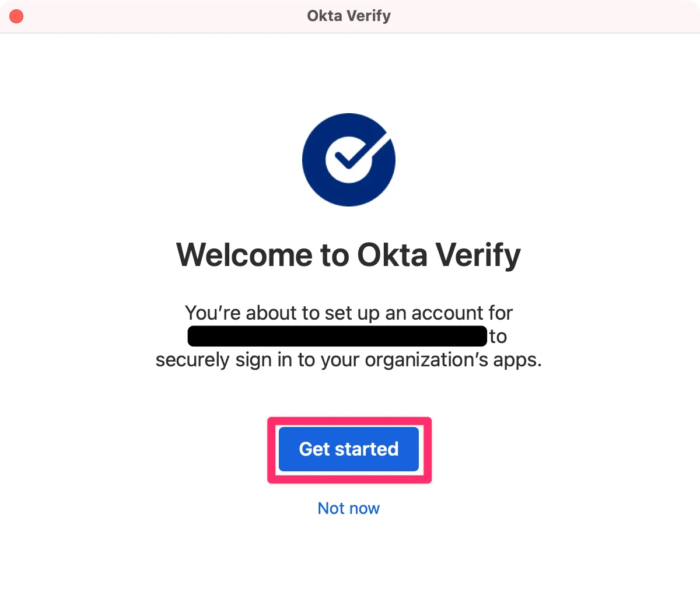Screen dimensions: 700x616
Task: Click the Get started button
Action: (x=349, y=449)
